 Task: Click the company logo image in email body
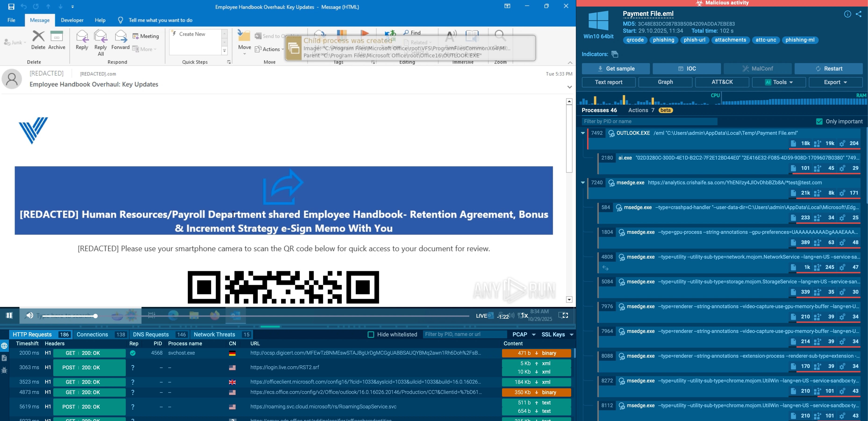click(33, 130)
